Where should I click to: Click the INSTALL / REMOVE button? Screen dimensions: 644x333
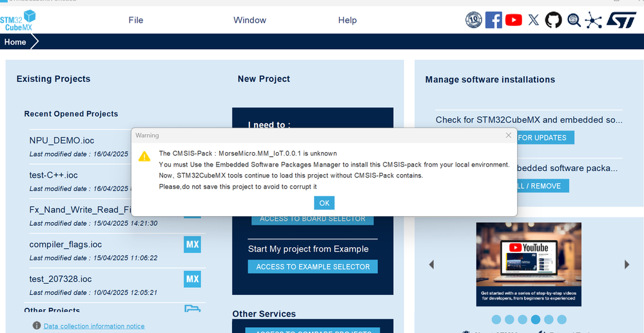(543, 186)
